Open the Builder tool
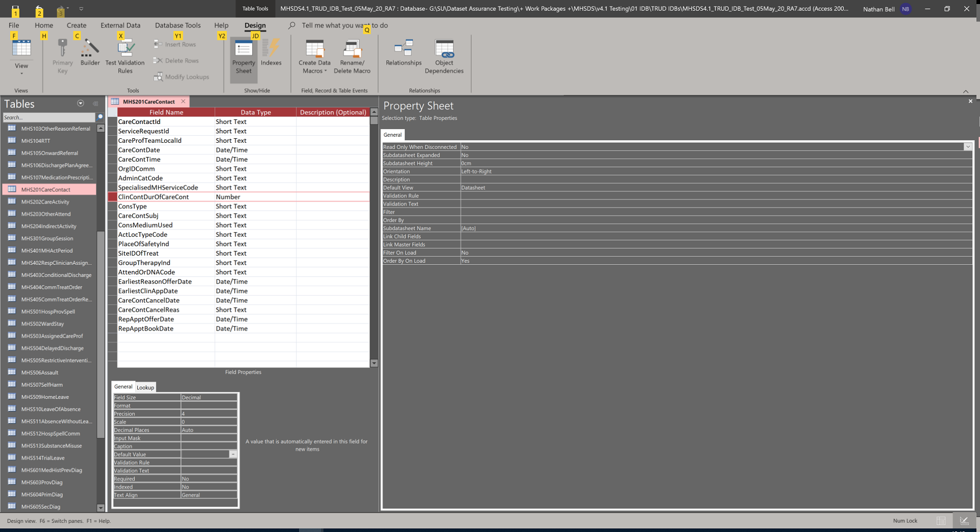 tap(90, 53)
